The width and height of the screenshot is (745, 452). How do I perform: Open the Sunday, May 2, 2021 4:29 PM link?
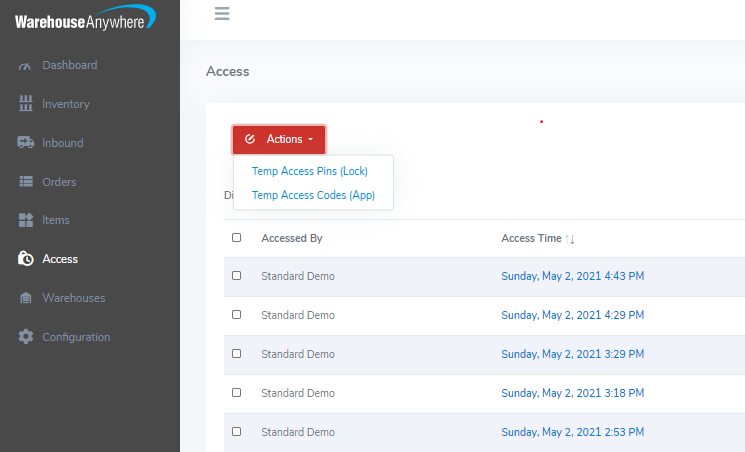(572, 315)
